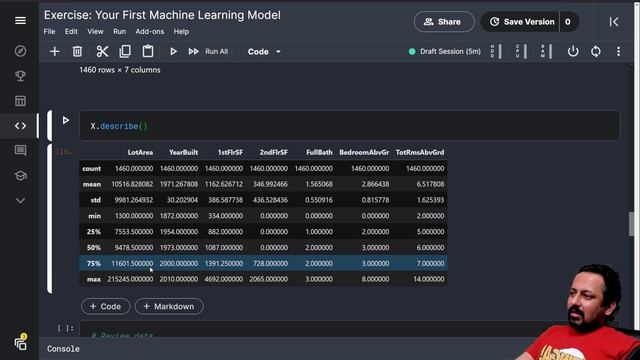Click the min YearBuilt value 1872.000000
The image size is (640, 360).
click(x=179, y=216)
